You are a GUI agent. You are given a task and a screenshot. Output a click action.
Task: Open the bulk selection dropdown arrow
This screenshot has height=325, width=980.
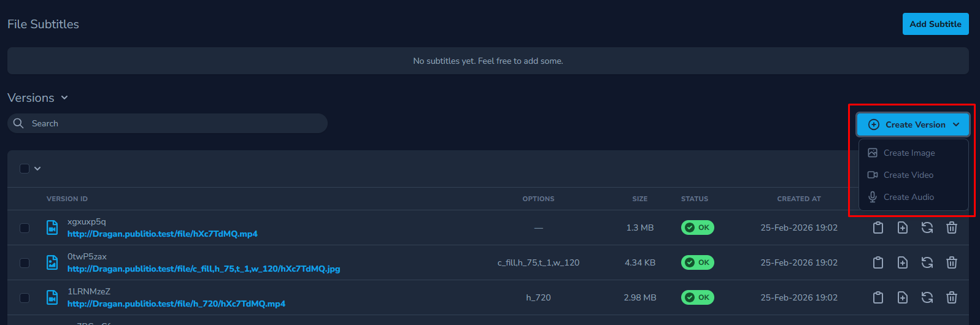tap(37, 169)
